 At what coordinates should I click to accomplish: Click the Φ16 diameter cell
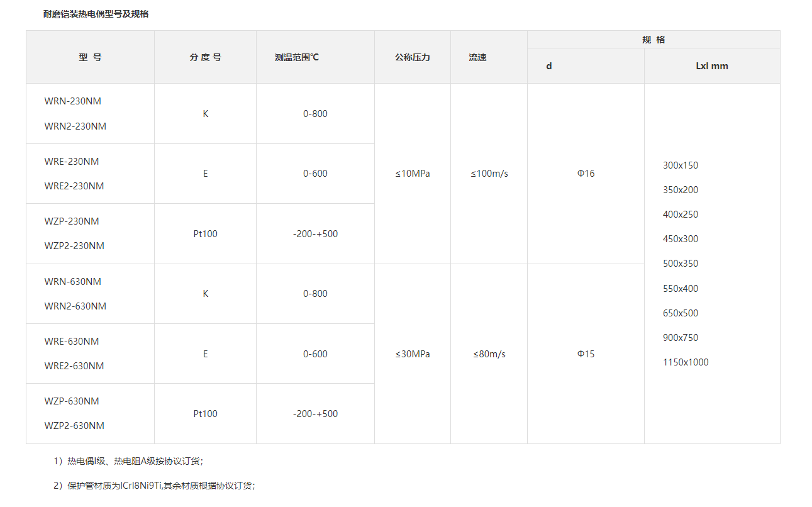(586, 174)
